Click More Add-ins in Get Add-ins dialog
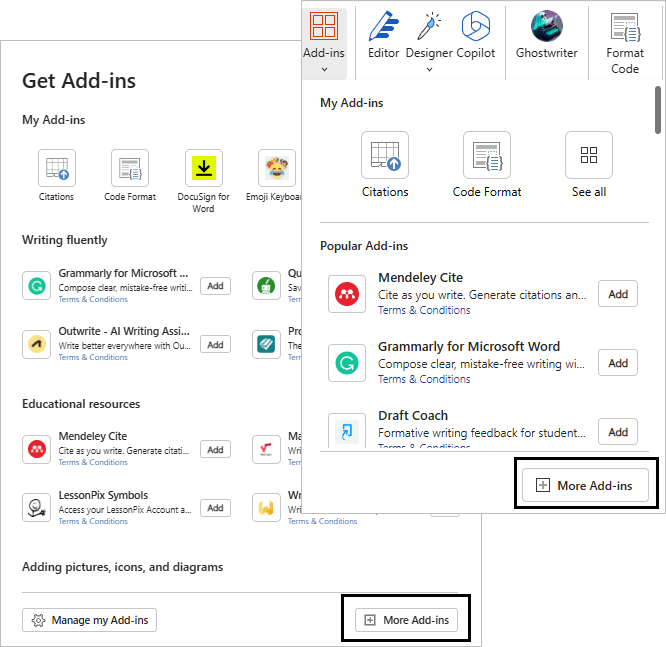The image size is (666, 647). click(x=406, y=620)
